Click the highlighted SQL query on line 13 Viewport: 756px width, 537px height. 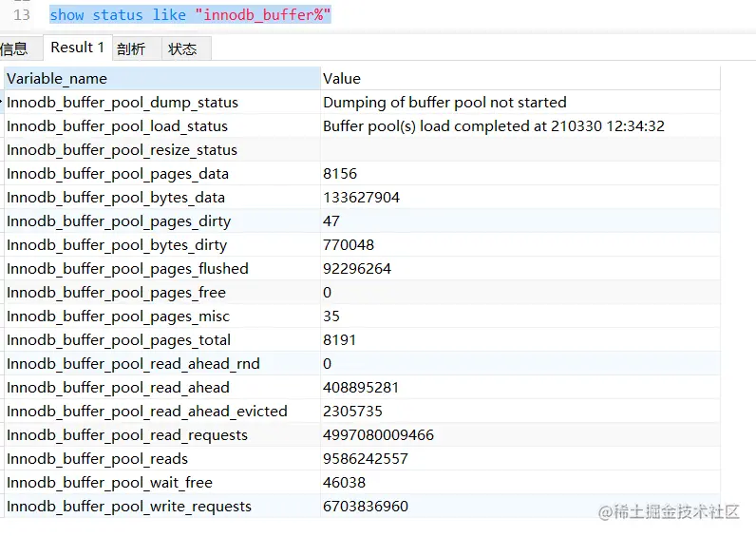pos(190,15)
